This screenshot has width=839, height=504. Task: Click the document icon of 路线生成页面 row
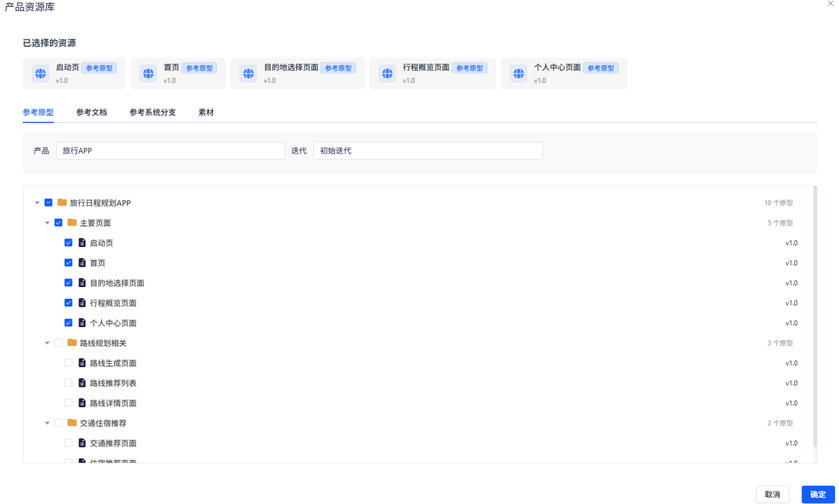click(x=82, y=363)
